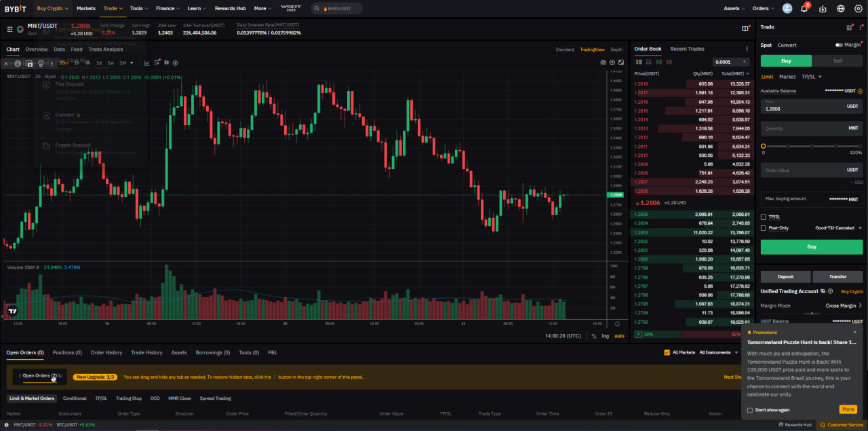
Task: Check Don't show again box
Action: [x=750, y=410]
